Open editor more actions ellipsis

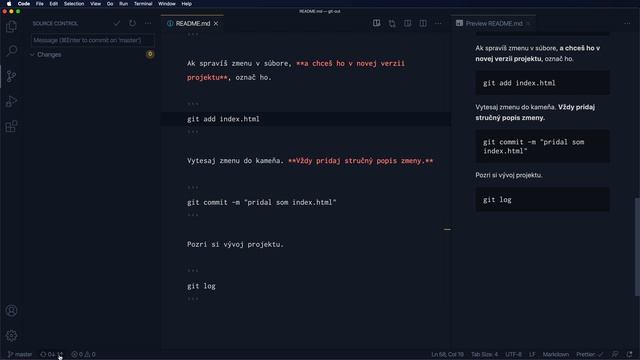(x=438, y=23)
